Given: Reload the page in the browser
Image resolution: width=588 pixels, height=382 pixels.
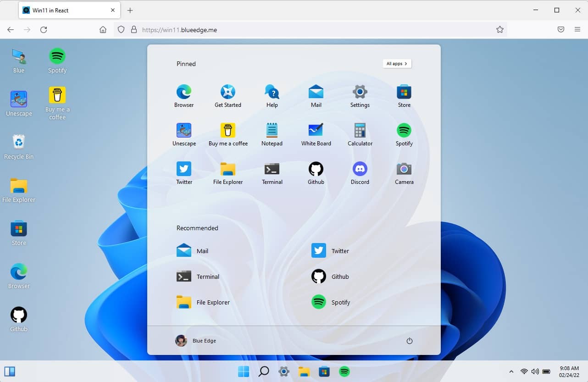Looking at the screenshot, I should [x=44, y=30].
